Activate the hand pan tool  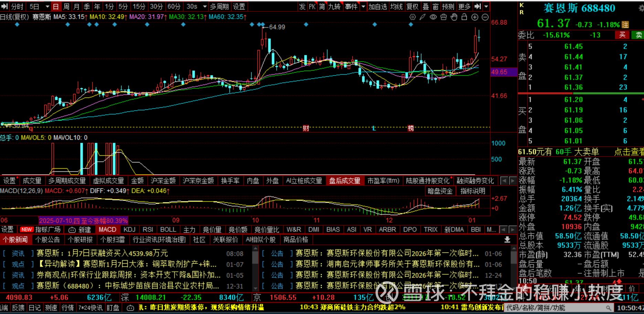point(454,17)
